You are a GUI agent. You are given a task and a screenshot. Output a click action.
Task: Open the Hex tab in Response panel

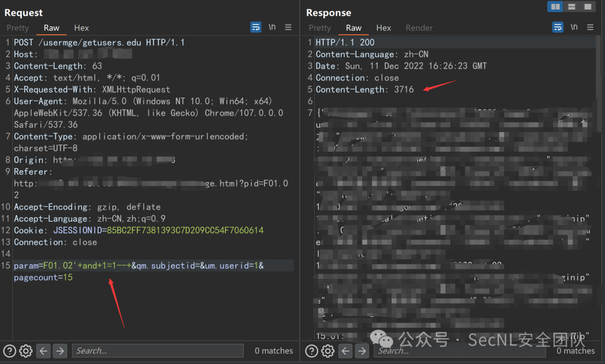tap(384, 28)
